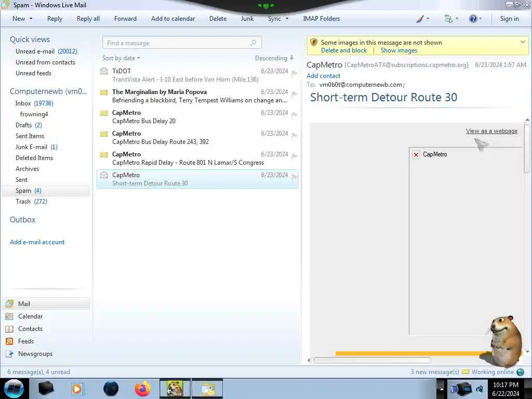
Task: Select CapMetro Rapid Delay Route 801 message
Action: coord(197,158)
